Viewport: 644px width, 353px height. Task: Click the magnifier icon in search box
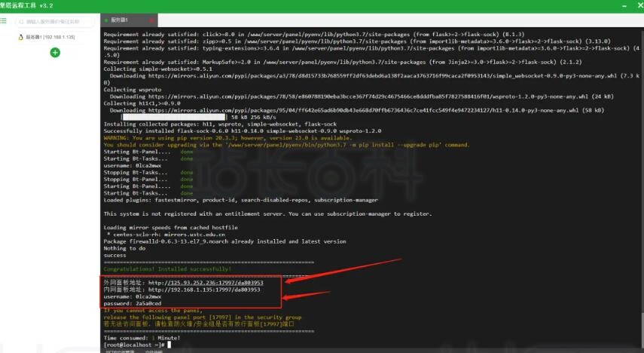[x=21, y=21]
